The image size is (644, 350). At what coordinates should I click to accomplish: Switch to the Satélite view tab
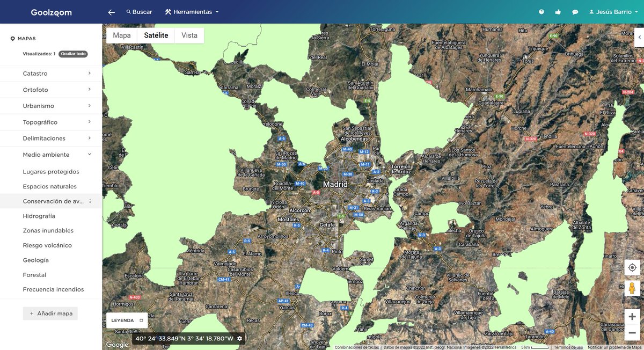(x=156, y=35)
